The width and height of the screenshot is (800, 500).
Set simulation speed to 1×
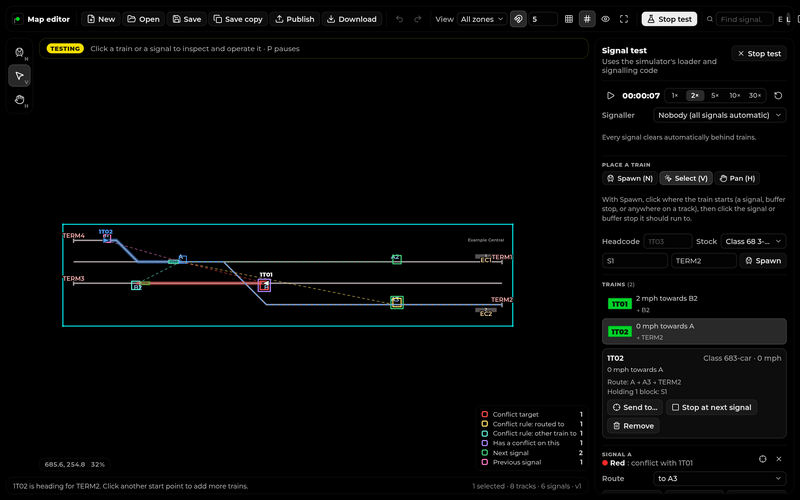[674, 95]
